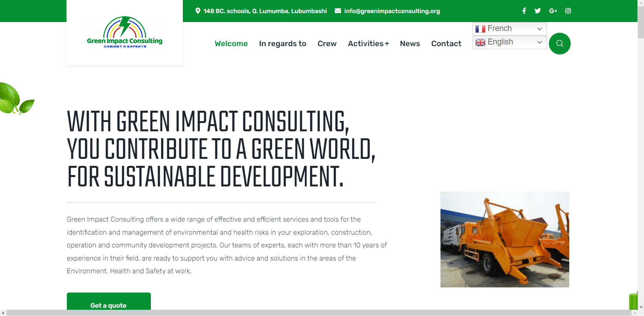Image resolution: width=644 pixels, height=316 pixels.
Task: Click the Get a quote button
Action: point(109,302)
